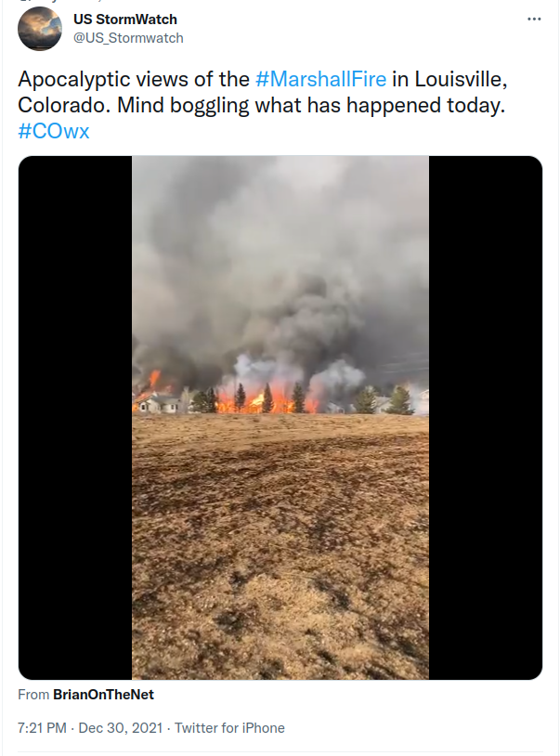Click the @US_Stormwatch handle

click(x=128, y=38)
